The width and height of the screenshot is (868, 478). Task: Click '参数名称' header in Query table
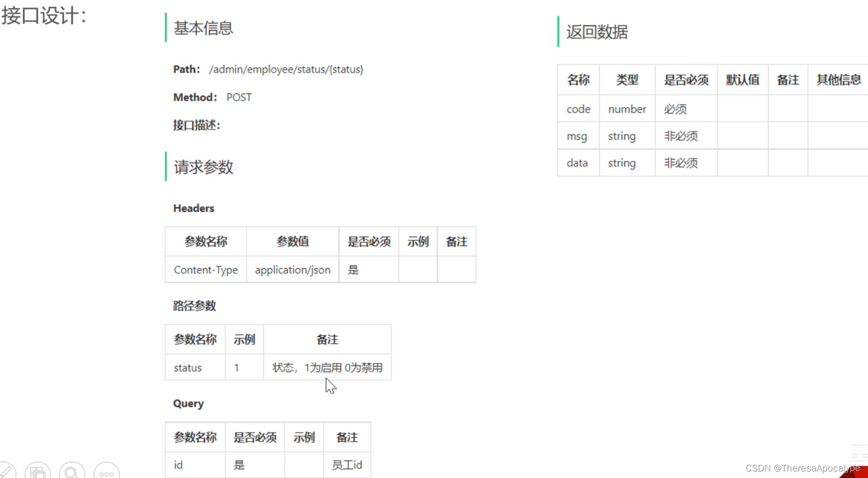195,438
